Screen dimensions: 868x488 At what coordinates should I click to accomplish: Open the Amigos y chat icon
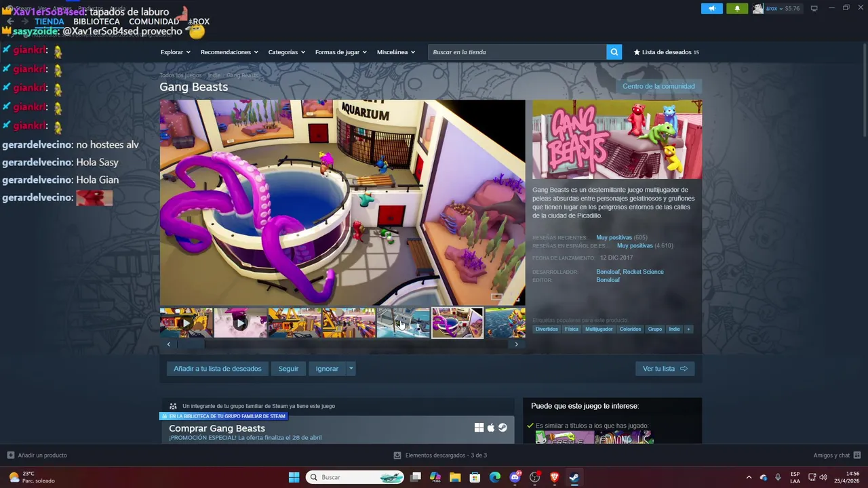point(857,455)
